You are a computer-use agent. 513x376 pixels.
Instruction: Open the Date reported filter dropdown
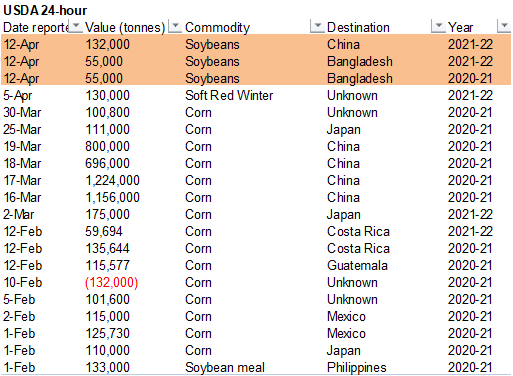coord(76,26)
